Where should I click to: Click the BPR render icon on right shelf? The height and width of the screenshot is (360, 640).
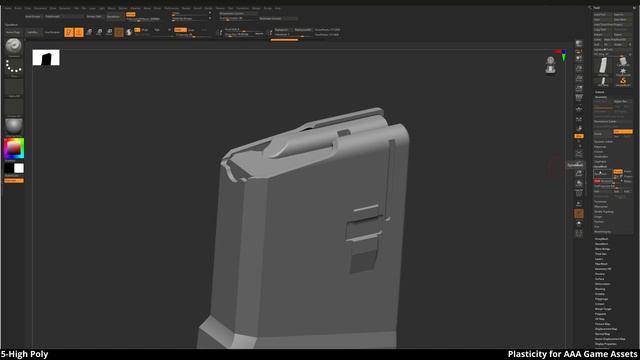(x=579, y=43)
